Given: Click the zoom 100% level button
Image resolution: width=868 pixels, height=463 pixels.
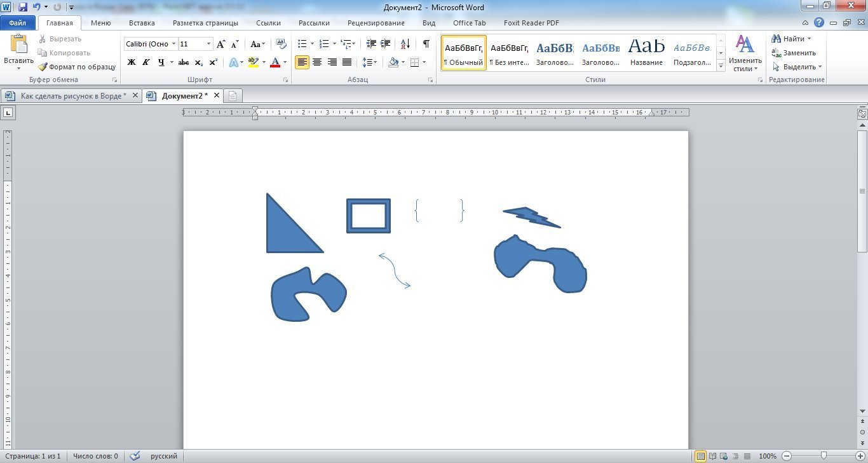Looking at the screenshot, I should pos(768,456).
